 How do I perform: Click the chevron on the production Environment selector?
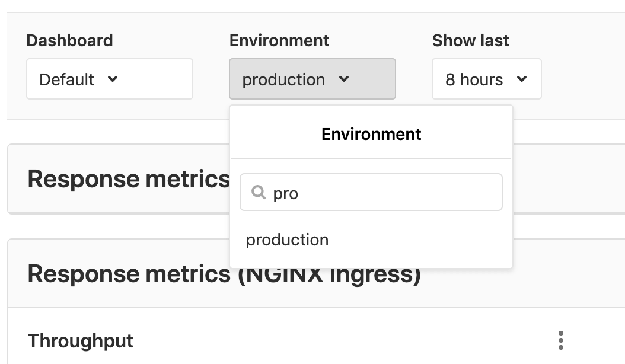coord(345,79)
